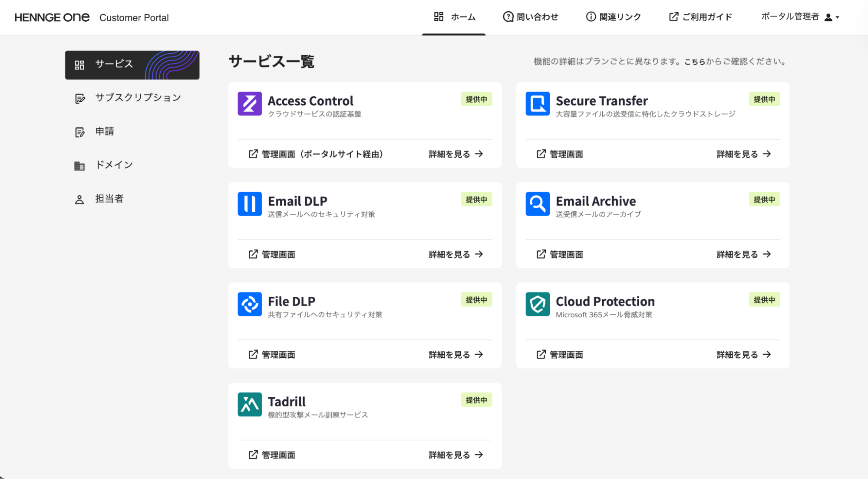Click the 問い合わせ question mark icon
Image resolution: width=868 pixels, height=479 pixels.
point(508,17)
